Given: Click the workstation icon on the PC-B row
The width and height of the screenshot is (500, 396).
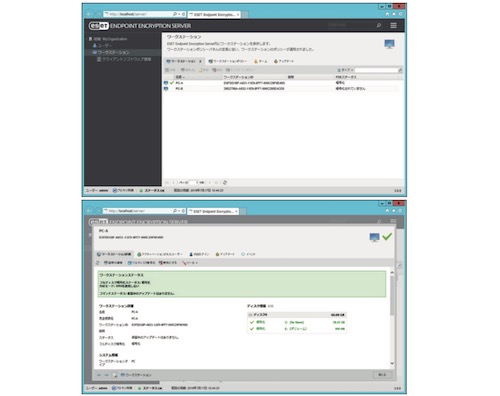Looking at the screenshot, I should click(x=166, y=89).
